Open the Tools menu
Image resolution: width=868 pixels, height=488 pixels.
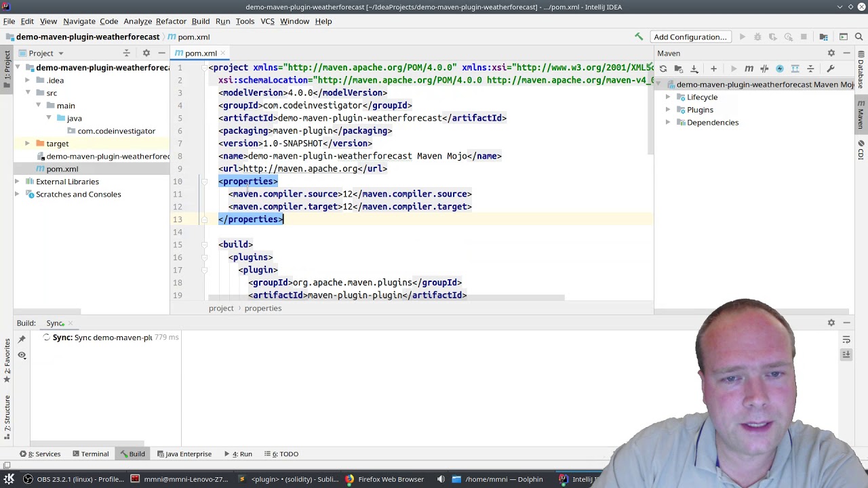[245, 21]
